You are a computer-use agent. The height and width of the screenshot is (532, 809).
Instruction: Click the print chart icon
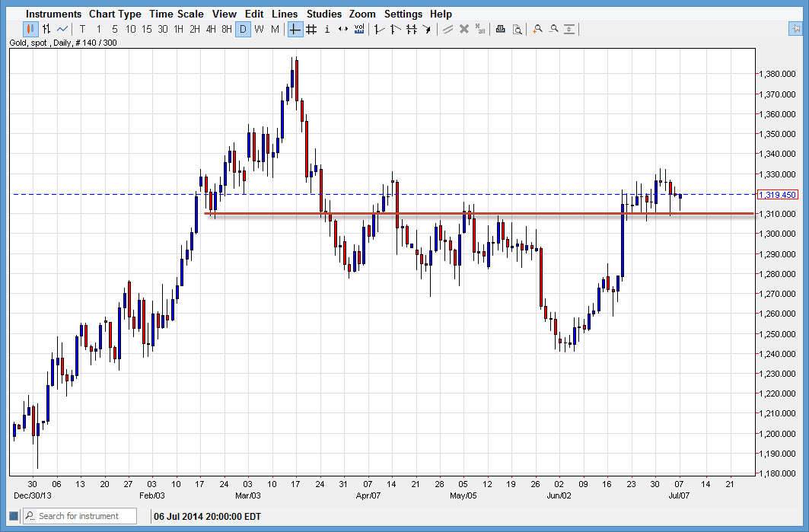(500, 30)
